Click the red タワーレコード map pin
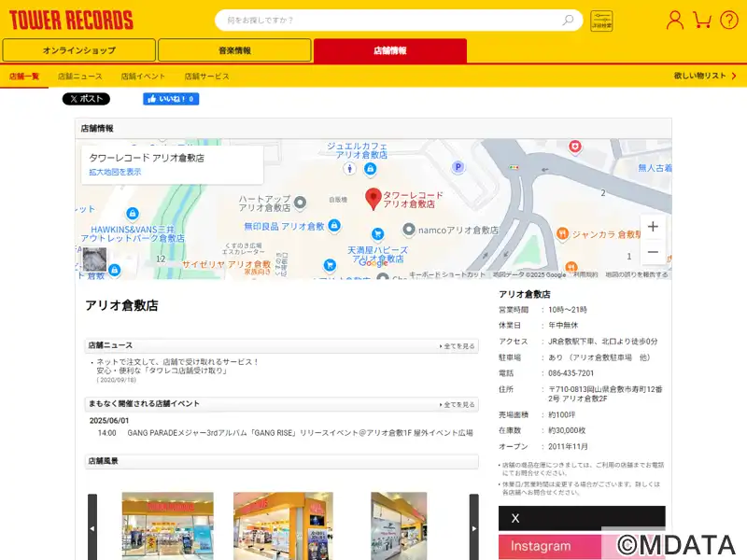 tap(373, 199)
